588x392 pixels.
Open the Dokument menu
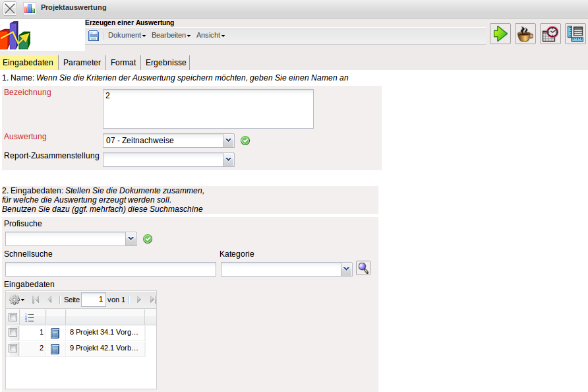point(127,36)
